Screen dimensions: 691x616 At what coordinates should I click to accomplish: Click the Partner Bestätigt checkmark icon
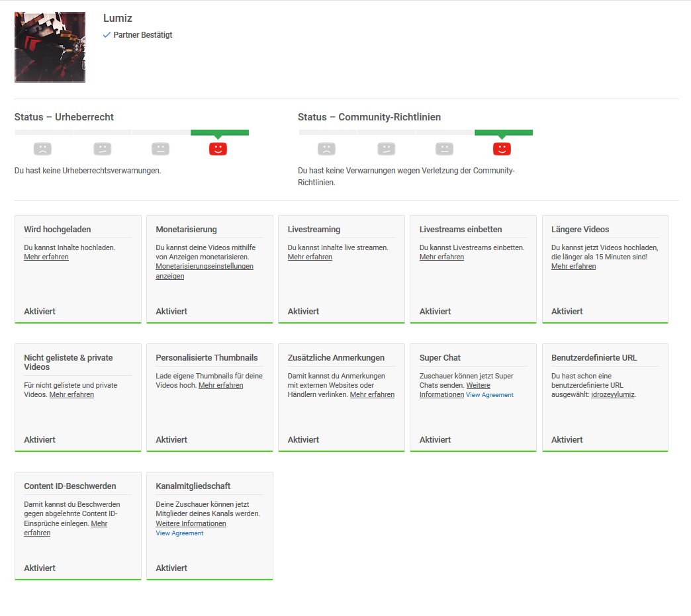coord(107,35)
